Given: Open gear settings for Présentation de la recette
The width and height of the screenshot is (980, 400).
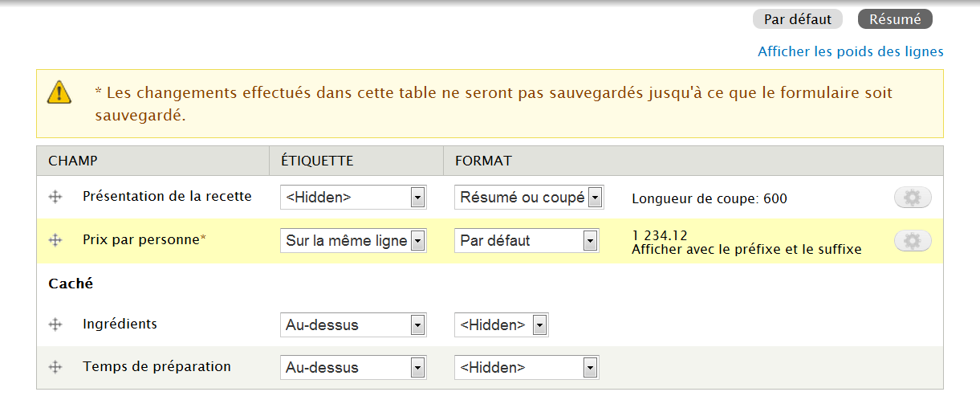Looking at the screenshot, I should click(912, 198).
